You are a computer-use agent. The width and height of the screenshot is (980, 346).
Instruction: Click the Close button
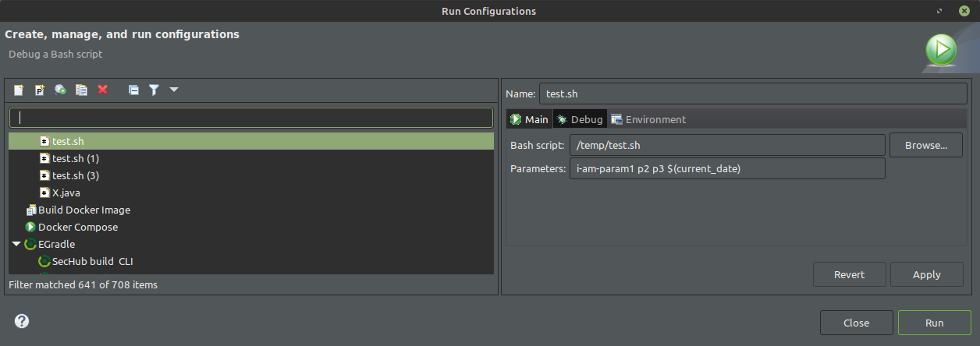coord(856,323)
